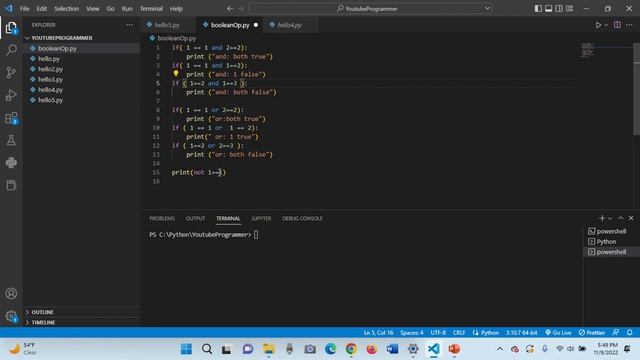640x360 pixels.
Task: Switch to the JUPYTER panel tab
Action: (x=261, y=218)
